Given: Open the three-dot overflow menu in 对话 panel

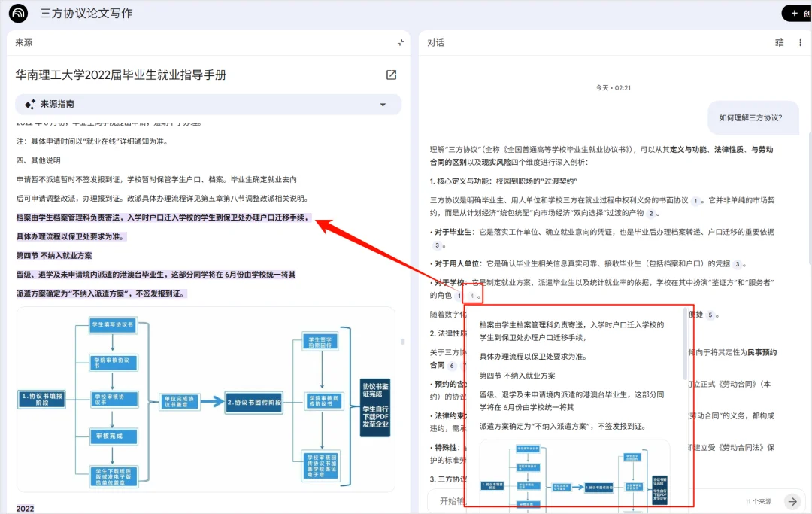Looking at the screenshot, I should 800,42.
